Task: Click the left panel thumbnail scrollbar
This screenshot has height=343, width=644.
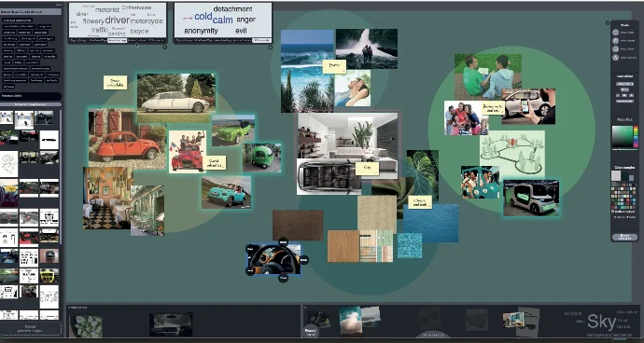Action: point(61,176)
